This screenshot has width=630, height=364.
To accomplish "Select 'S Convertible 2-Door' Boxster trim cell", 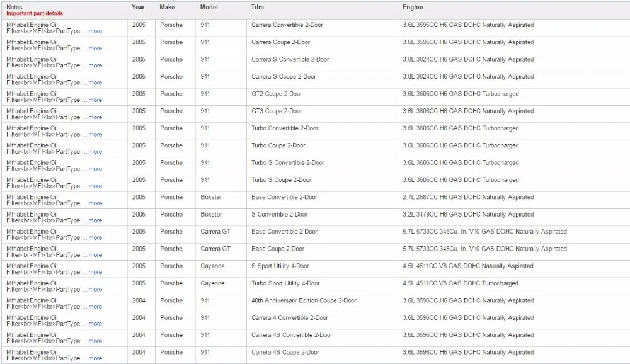I will (x=280, y=215).
